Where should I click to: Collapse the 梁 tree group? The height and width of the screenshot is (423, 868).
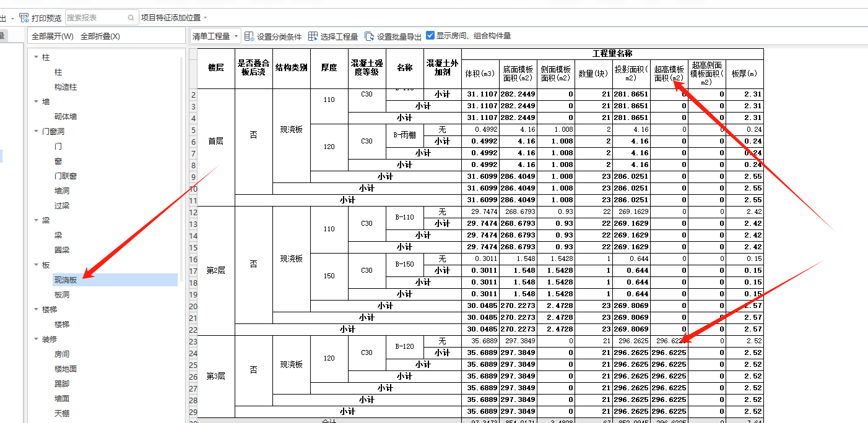point(36,220)
